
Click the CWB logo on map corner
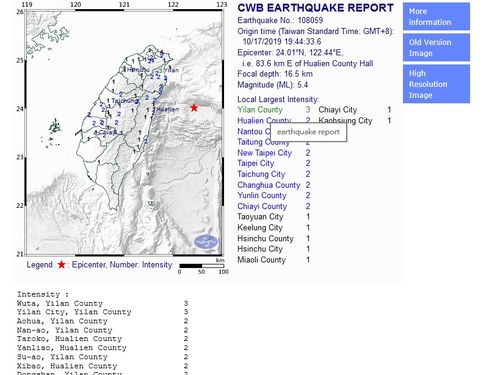(206, 242)
